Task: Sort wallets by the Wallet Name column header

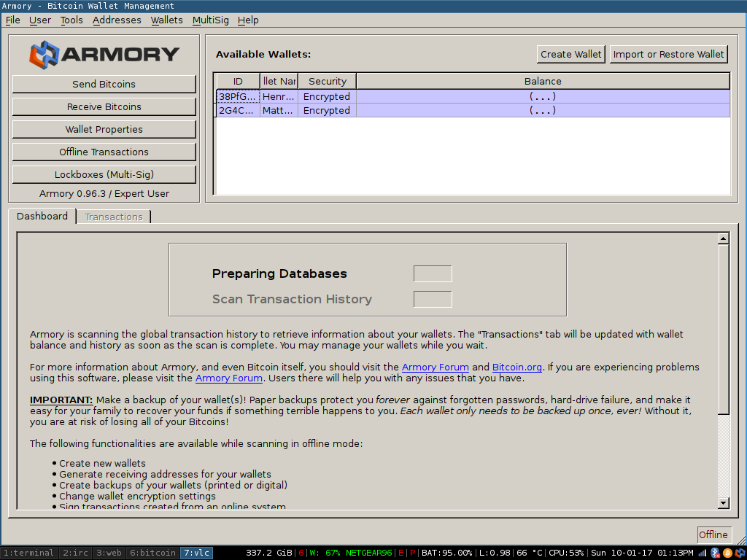Action: [279, 82]
